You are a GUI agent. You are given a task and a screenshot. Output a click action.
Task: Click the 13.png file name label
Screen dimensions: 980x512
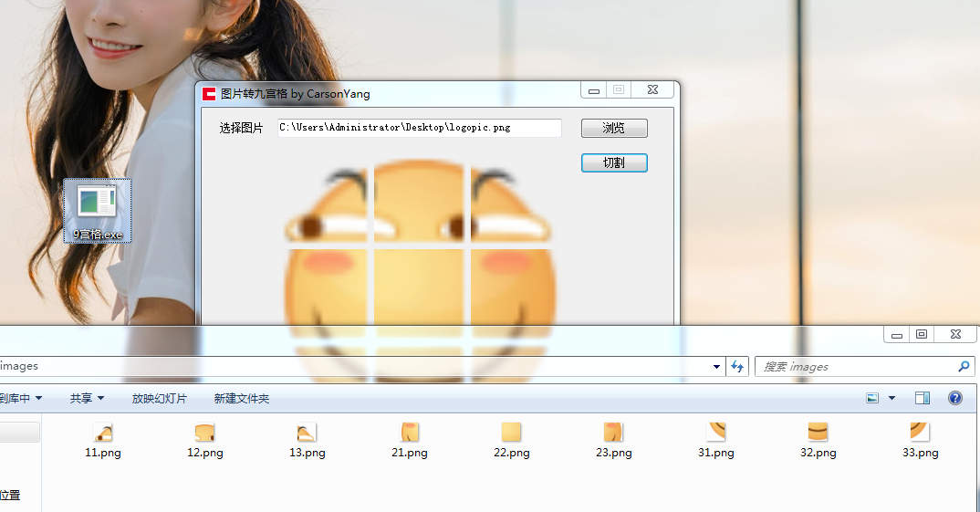pos(307,453)
